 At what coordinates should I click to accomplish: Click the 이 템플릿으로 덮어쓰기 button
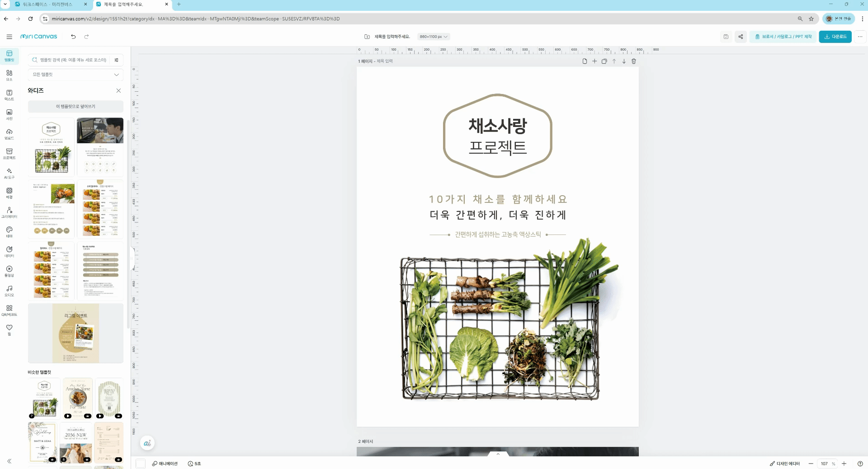pos(75,107)
